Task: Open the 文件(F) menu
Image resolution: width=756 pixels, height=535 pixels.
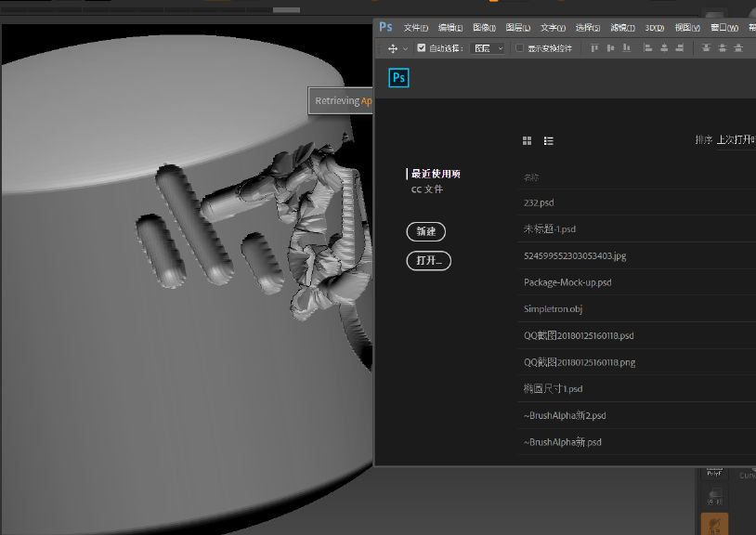Action: click(x=415, y=28)
